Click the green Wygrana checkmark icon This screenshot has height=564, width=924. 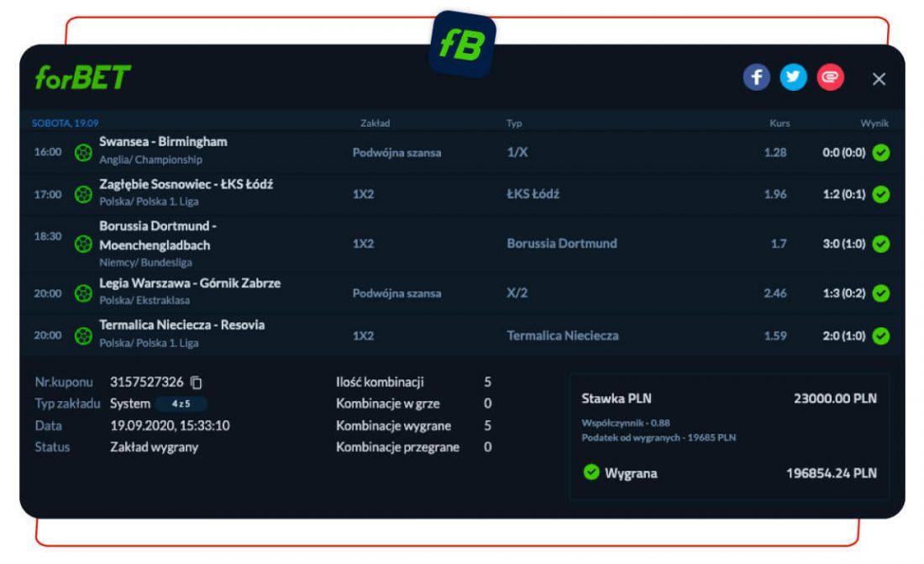(x=591, y=472)
